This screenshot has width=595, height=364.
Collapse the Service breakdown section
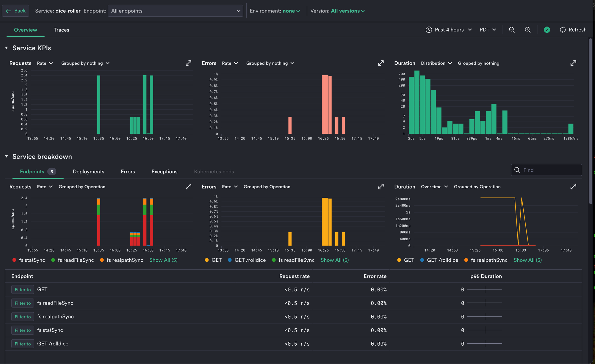click(7, 156)
